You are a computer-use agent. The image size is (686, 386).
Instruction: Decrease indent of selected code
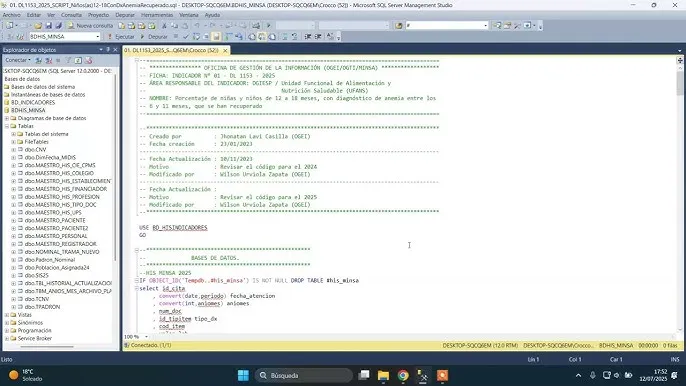pos(308,37)
